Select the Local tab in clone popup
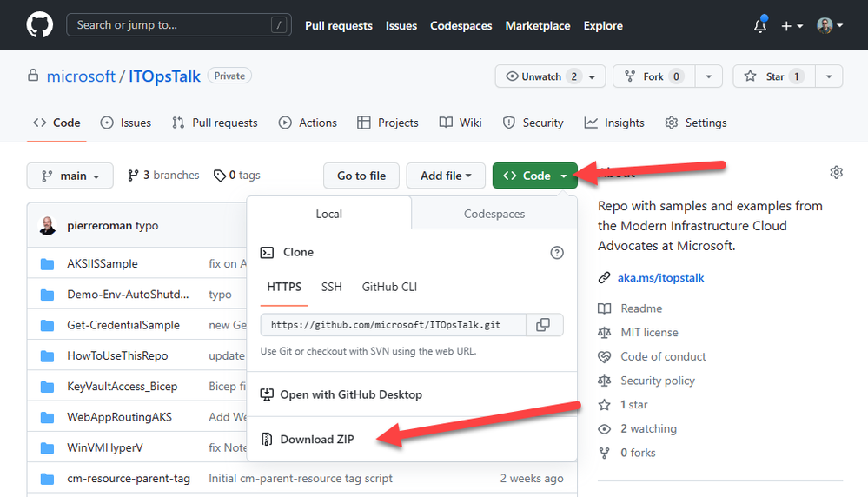 [328, 214]
